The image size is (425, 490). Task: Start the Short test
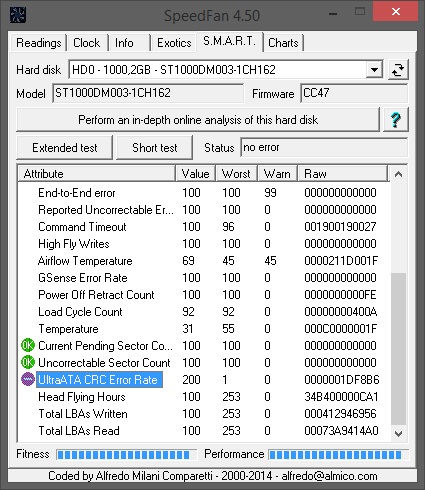point(155,148)
